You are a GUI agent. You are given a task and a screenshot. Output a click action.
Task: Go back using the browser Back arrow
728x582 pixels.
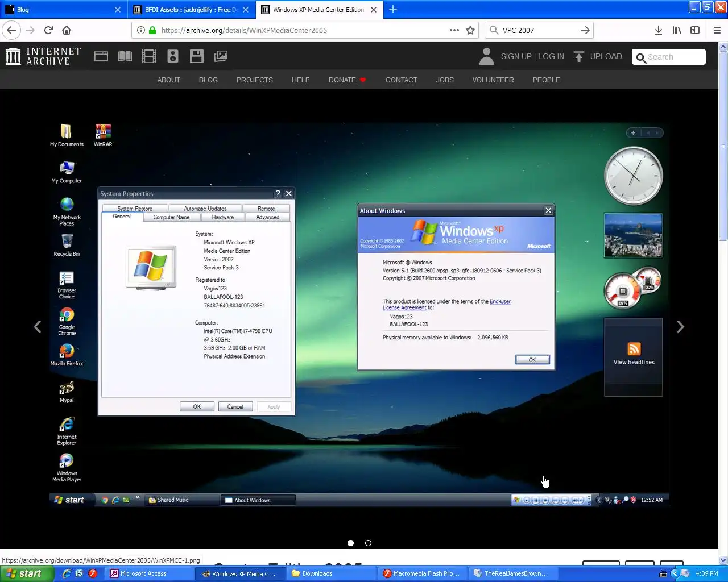point(11,30)
